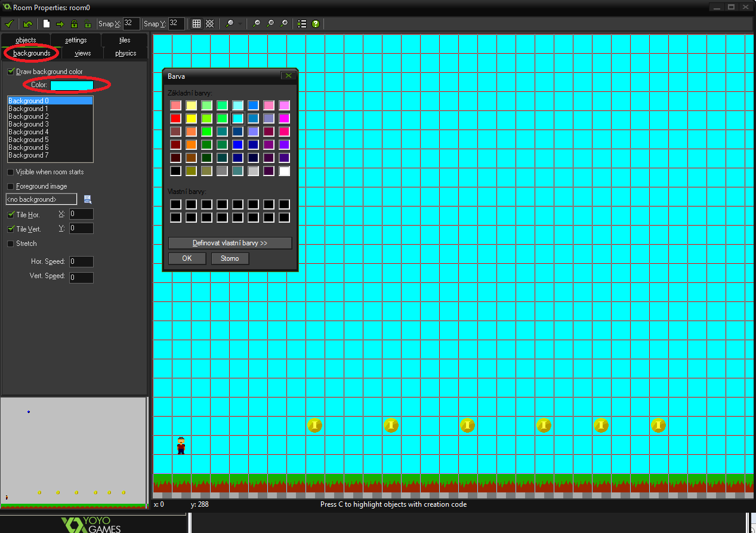Click Definovat vlastní barvy button
The image size is (756, 533).
click(x=230, y=243)
